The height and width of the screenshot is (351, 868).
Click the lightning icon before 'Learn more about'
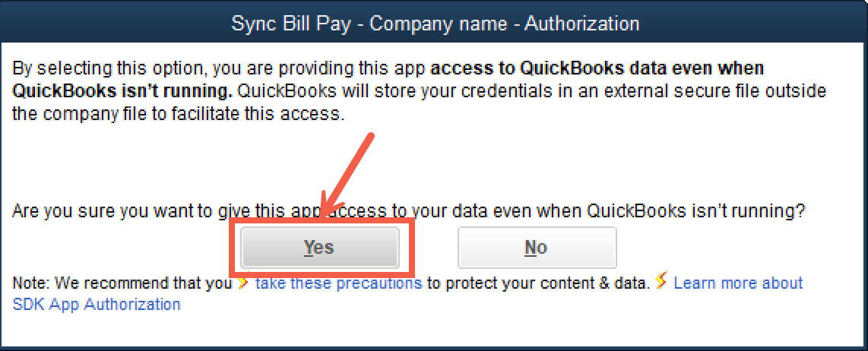click(x=661, y=283)
